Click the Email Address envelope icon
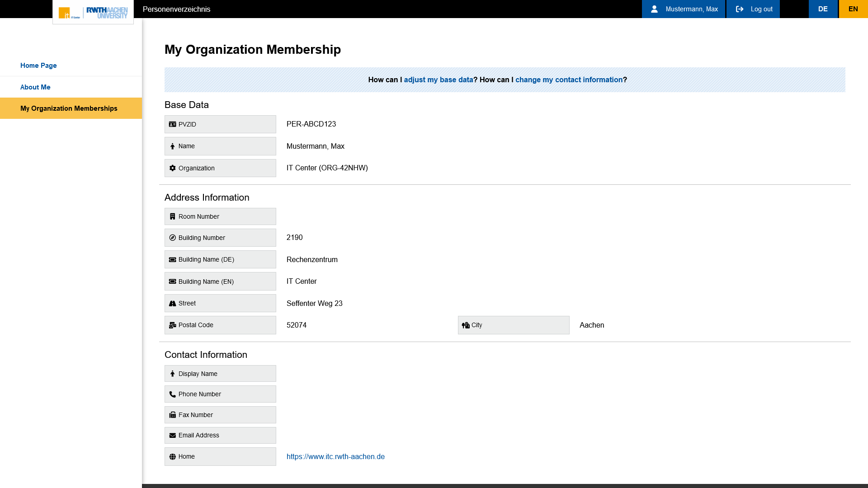868x488 pixels. tap(172, 436)
